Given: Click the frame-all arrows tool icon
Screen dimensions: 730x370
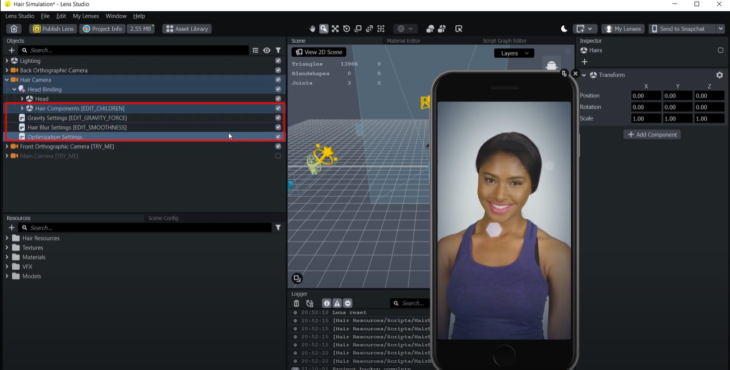Looking at the screenshot, I should pos(335,29).
